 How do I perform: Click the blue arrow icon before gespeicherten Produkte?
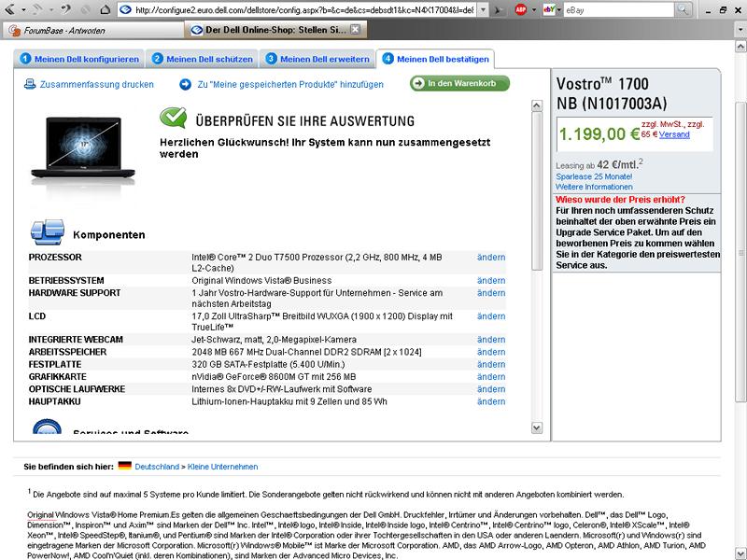pos(185,84)
